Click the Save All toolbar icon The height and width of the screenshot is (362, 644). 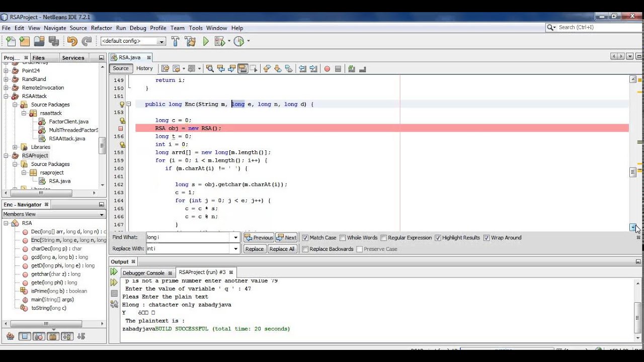54,41
